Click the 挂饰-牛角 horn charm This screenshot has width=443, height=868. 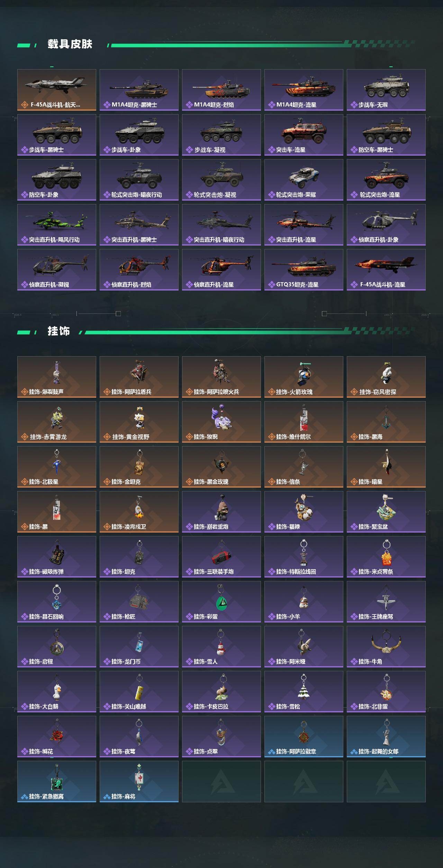[x=386, y=647]
